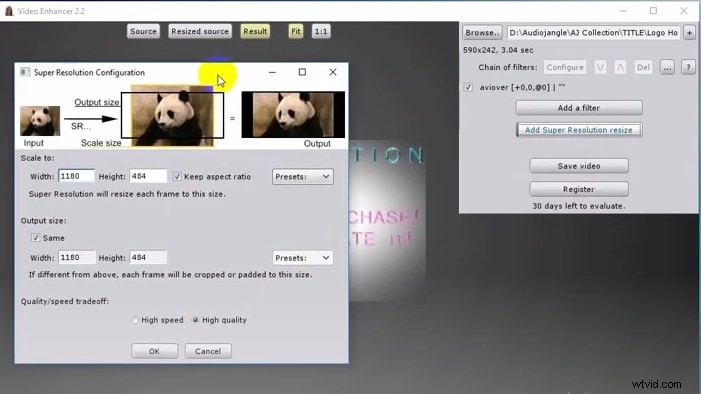
Task: Move filter down with V arrow button
Action: coord(600,68)
